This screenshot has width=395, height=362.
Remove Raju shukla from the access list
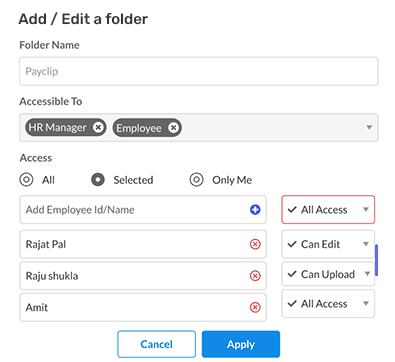coord(255,276)
